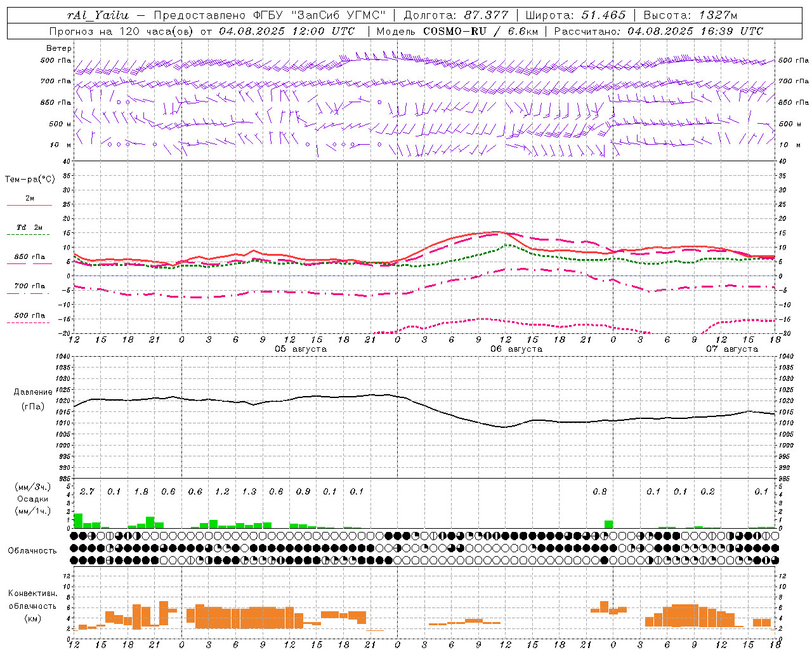Click the "Td 2м" dew point legend entry
Viewport: 812px width, 650px height.
point(30,227)
